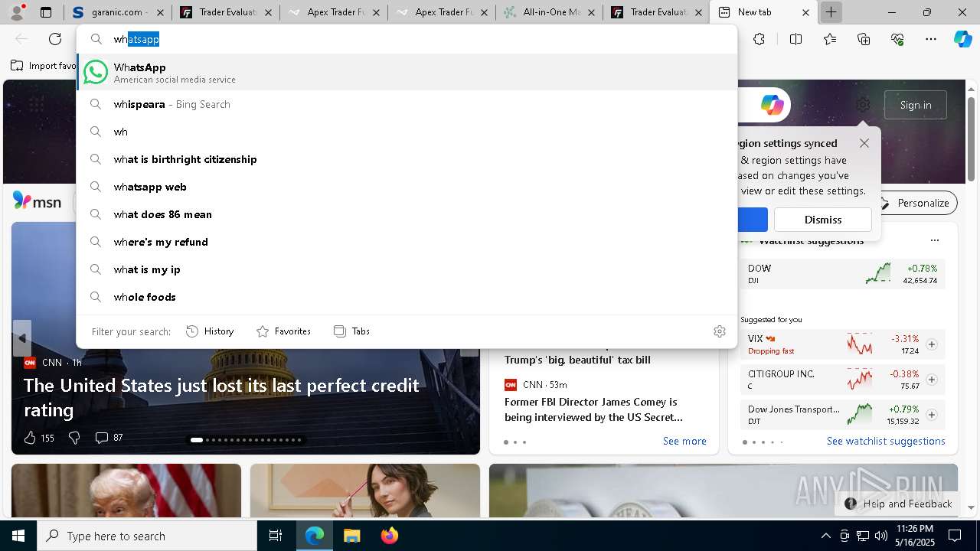Open File Explorer from the taskbar
The width and height of the screenshot is (980, 551).
[351, 536]
